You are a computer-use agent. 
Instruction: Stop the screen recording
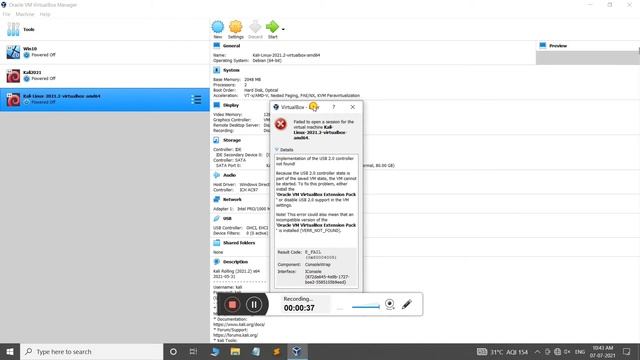232,304
